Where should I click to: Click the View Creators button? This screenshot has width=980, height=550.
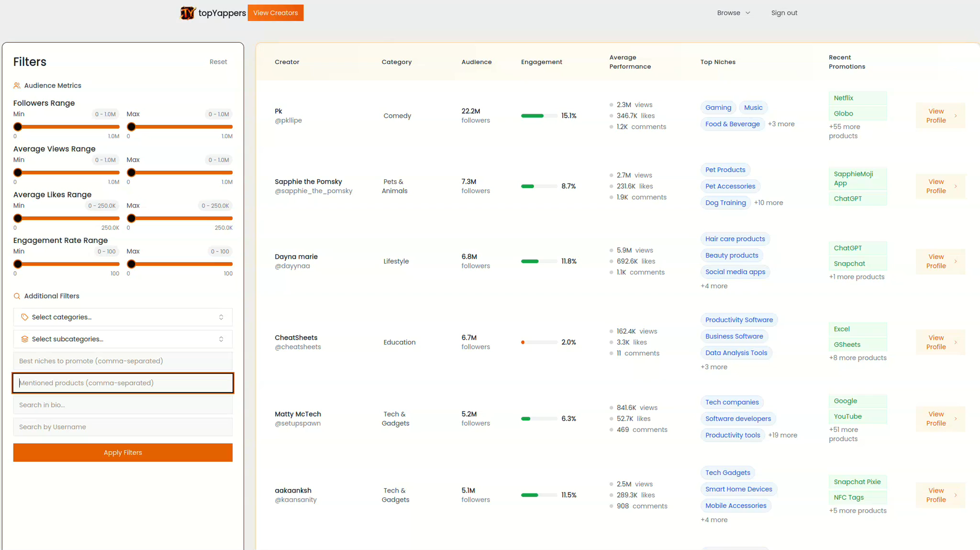(276, 13)
